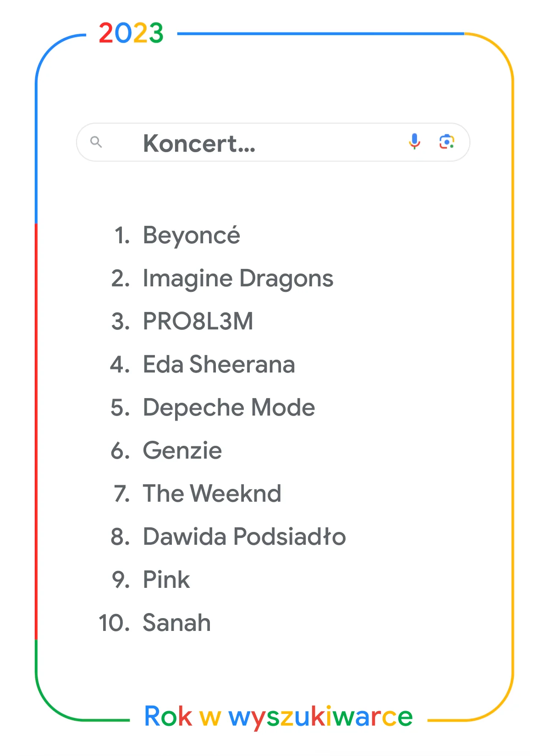This screenshot has width=550, height=756.
Task: Select the Beyoncé list entry
Action: 192,236
